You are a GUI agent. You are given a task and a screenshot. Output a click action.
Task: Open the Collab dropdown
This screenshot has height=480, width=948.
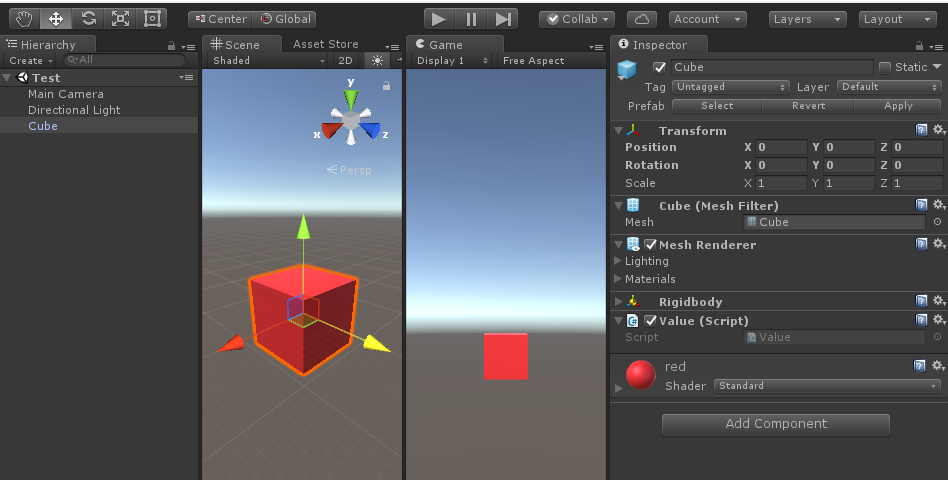point(577,19)
